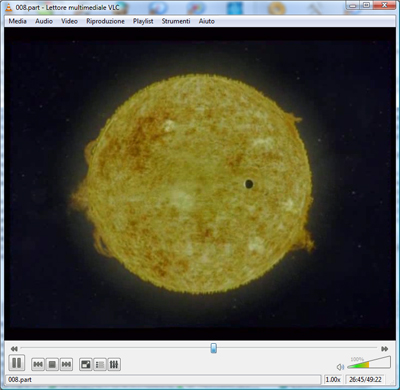Toggle fullscreen video mode icon
Image resolution: width=400 pixels, height=390 pixels.
tap(86, 364)
